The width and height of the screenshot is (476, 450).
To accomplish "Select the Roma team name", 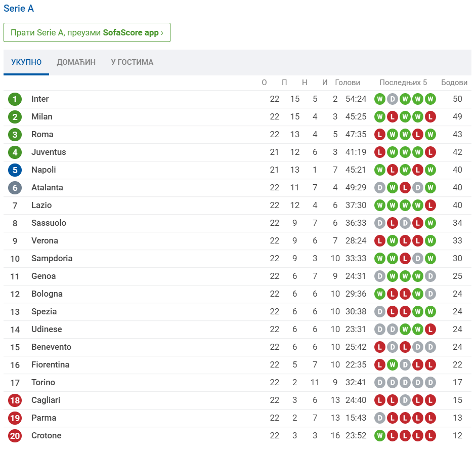I will tap(42, 135).
